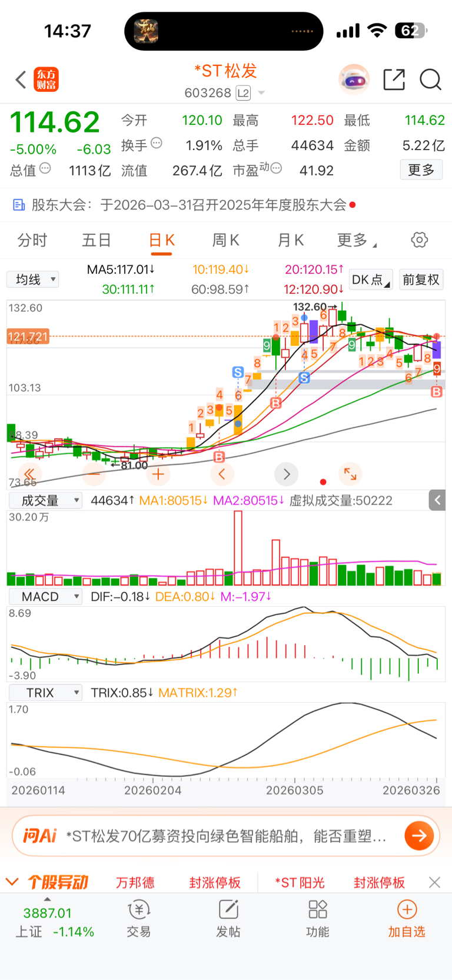
Task: Tap 更多 quote details button
Action: [421, 170]
